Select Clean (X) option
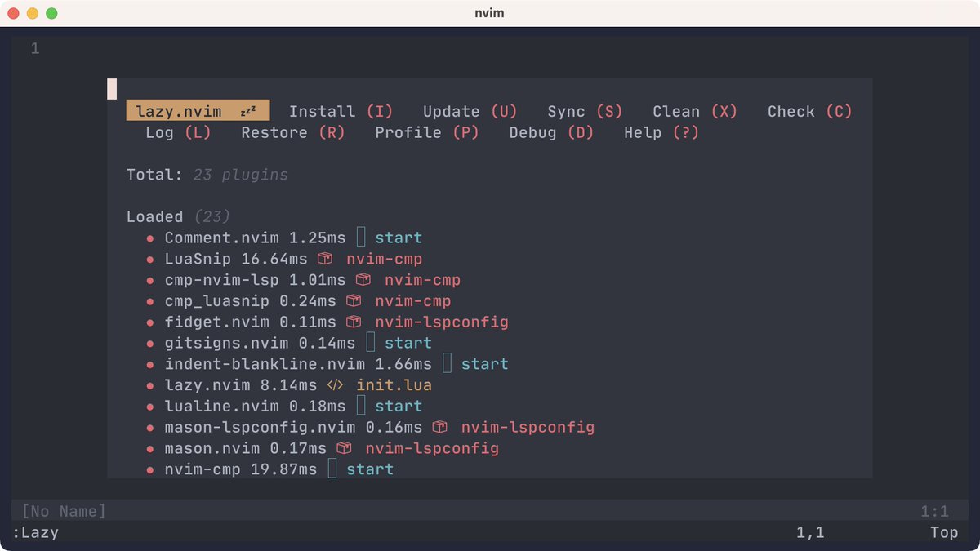The height and width of the screenshot is (551, 980). pos(695,111)
